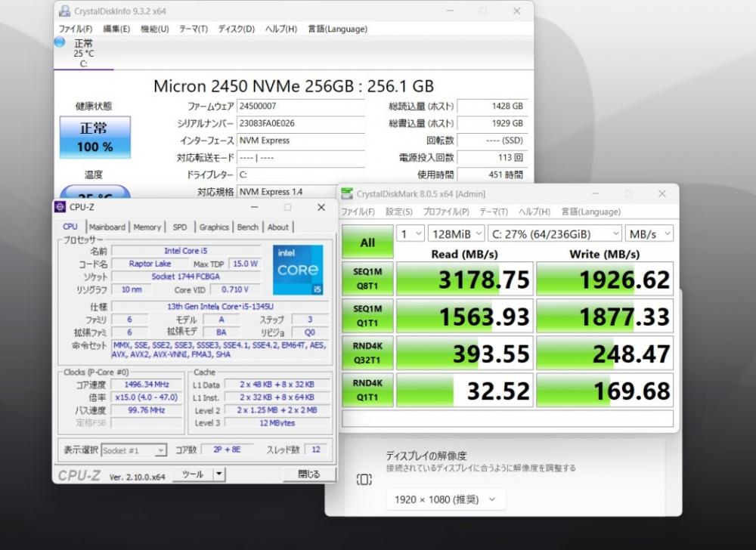
Task: Switch to the Mainboard tab in CPU-Z
Action: tap(107, 227)
